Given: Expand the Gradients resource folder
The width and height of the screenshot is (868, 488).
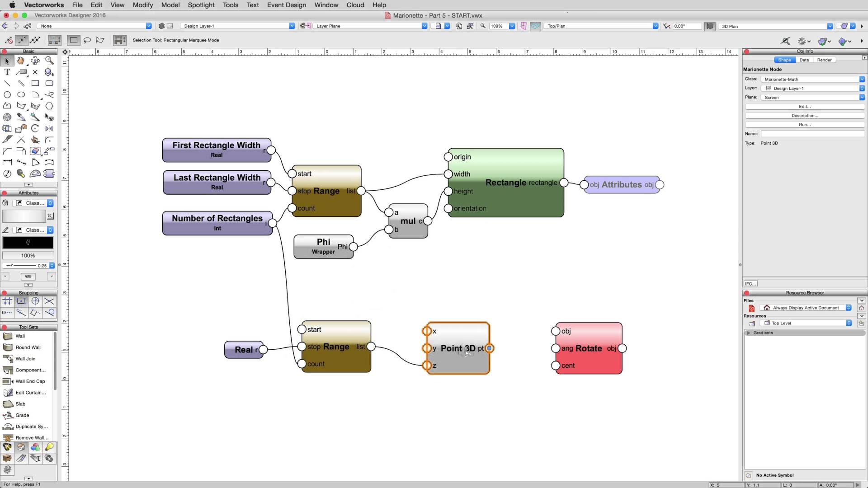Looking at the screenshot, I should (748, 333).
